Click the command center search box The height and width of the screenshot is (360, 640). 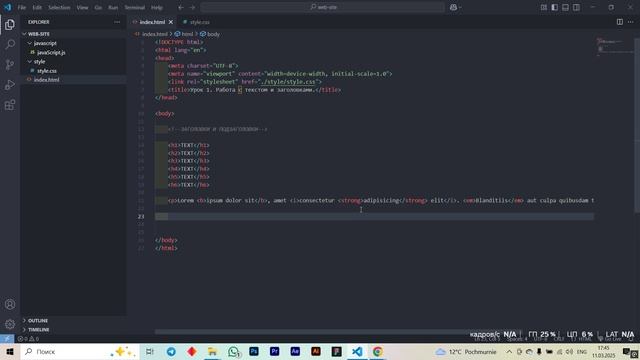click(322, 7)
